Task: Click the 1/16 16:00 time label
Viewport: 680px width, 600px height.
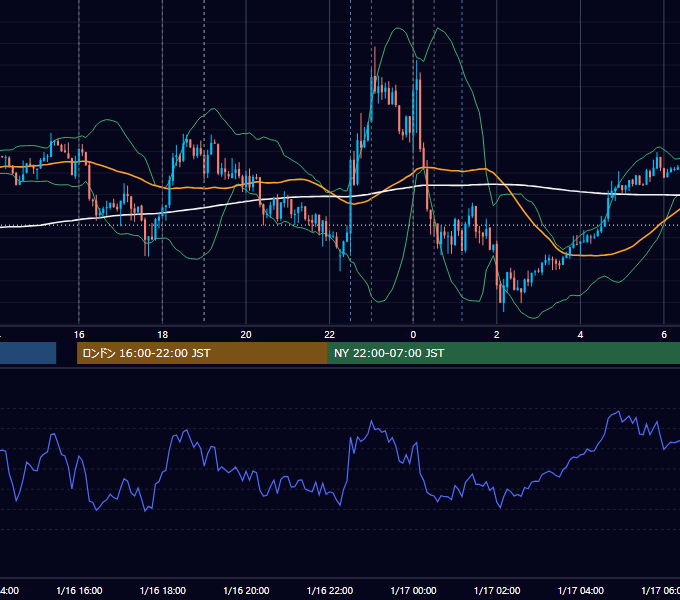Action: click(x=79, y=590)
